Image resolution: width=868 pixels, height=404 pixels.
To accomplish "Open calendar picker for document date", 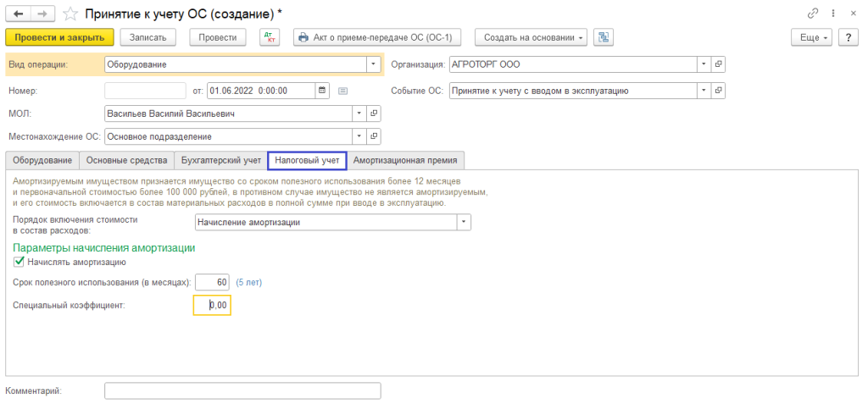I will click(322, 91).
